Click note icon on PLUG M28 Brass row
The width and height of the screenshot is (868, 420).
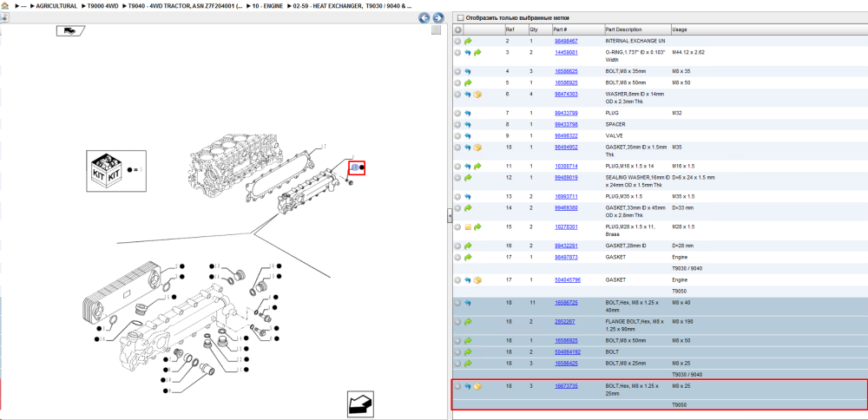coord(468,226)
